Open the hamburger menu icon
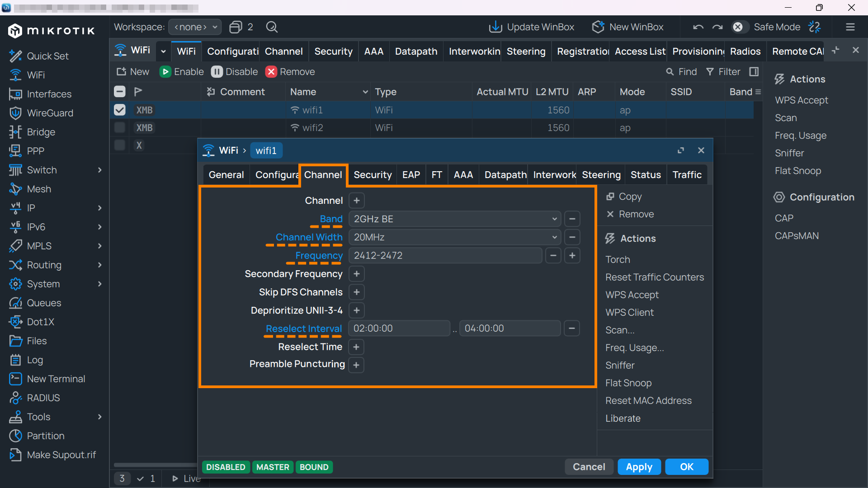Screen dimensions: 868x488 (850, 27)
